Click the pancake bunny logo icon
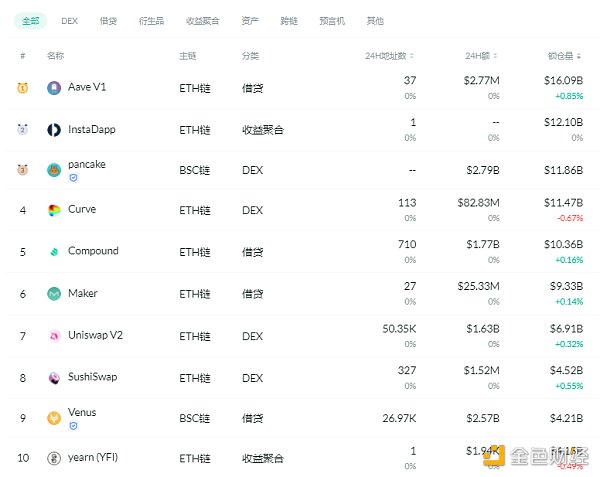 54,170
